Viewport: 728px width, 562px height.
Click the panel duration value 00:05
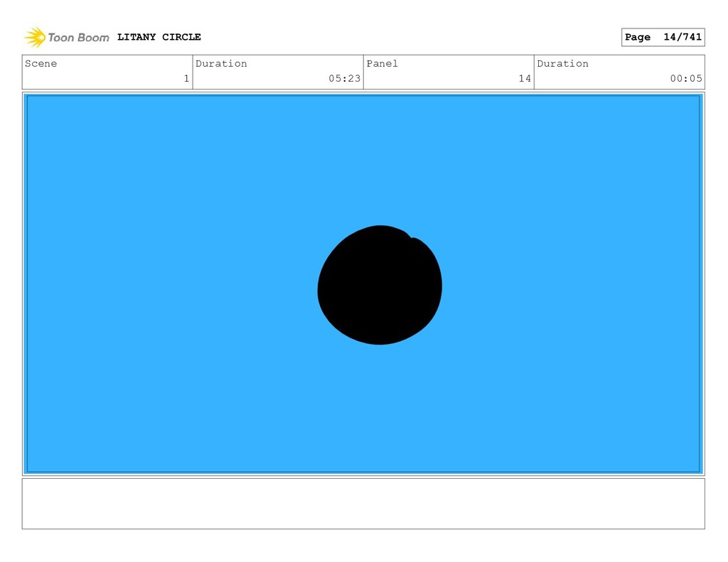click(x=686, y=78)
